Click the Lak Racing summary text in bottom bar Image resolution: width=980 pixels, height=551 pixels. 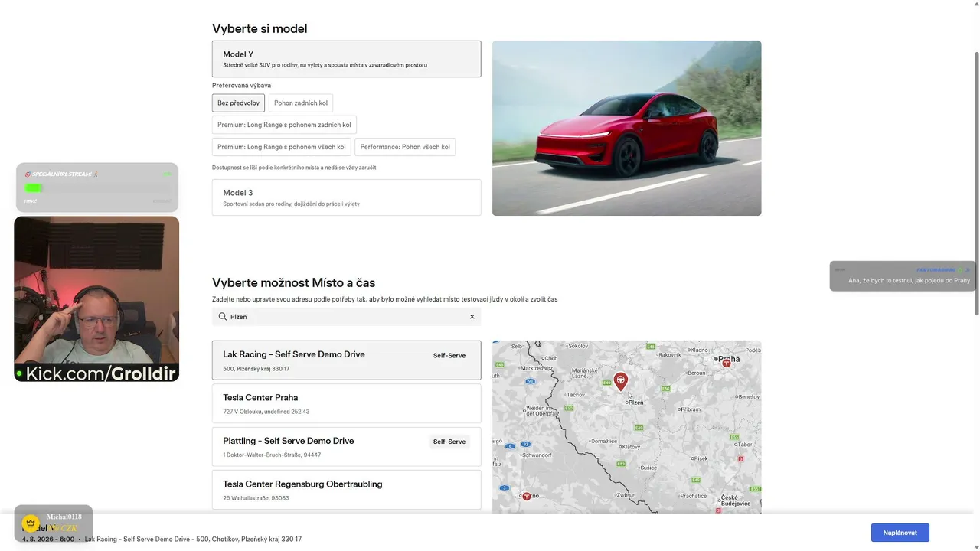click(193, 540)
